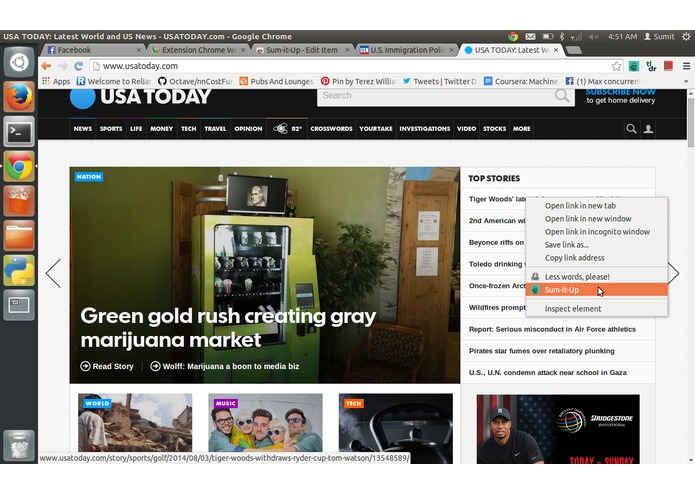Open the user profile icon in navbar

click(x=648, y=128)
